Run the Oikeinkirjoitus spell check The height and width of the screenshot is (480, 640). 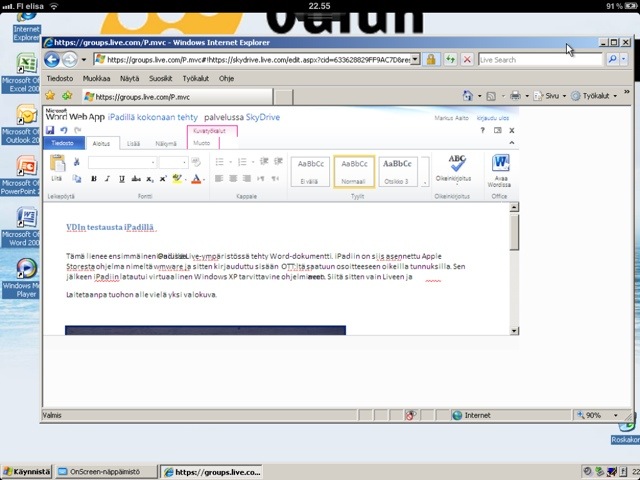click(x=457, y=168)
